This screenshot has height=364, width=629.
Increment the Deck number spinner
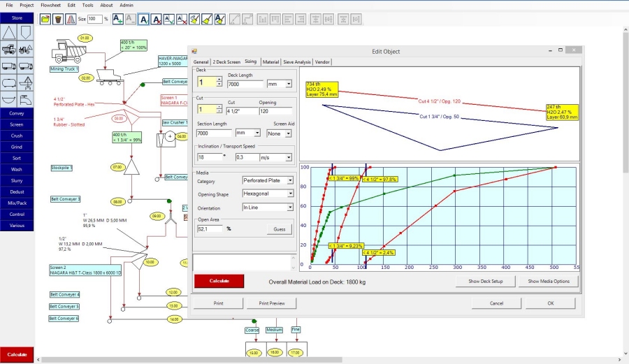coord(219,80)
